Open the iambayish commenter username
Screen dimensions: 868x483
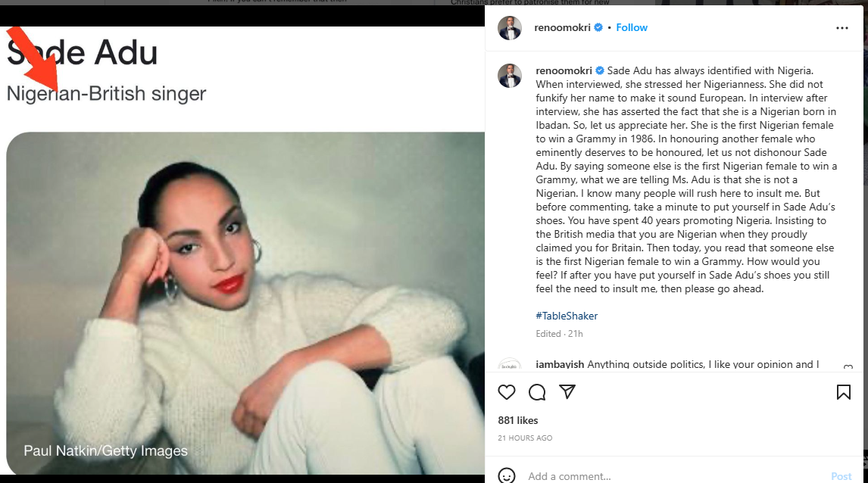tap(560, 365)
